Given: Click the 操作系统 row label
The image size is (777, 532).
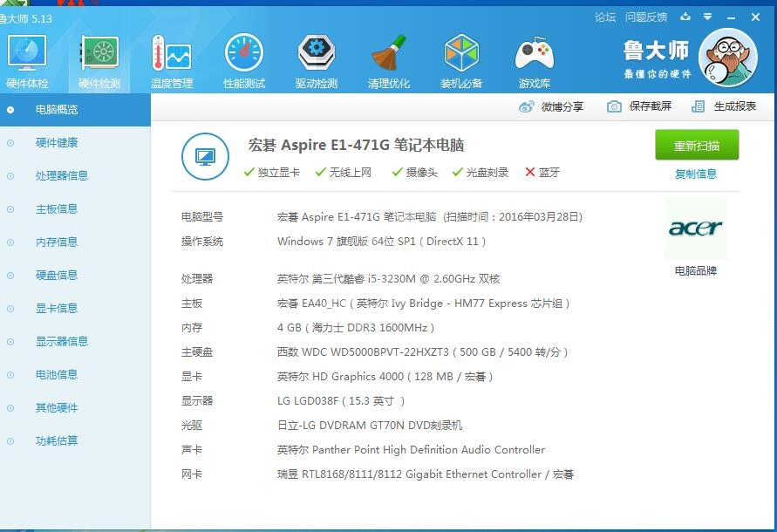Looking at the screenshot, I should [202, 242].
